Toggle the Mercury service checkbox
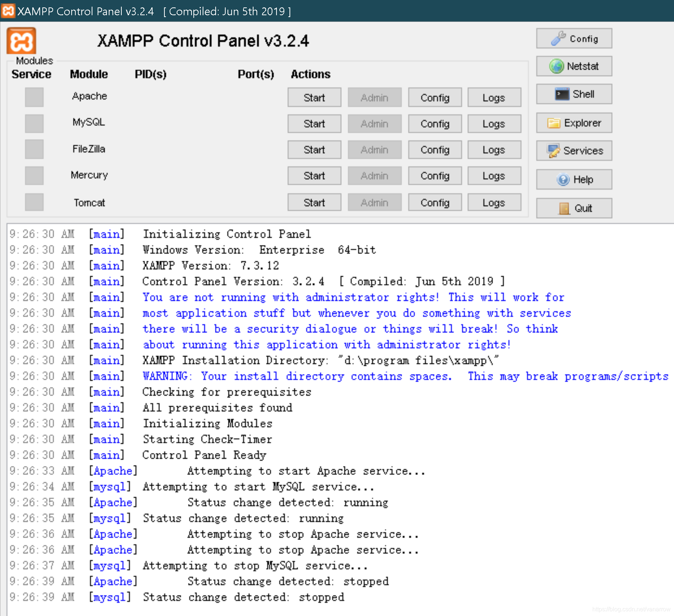 (x=34, y=175)
